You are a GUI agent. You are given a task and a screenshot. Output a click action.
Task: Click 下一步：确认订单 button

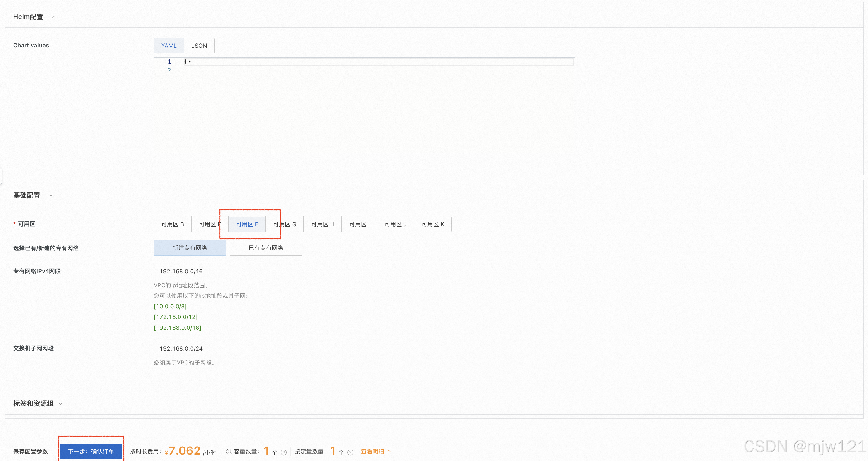[x=91, y=451]
